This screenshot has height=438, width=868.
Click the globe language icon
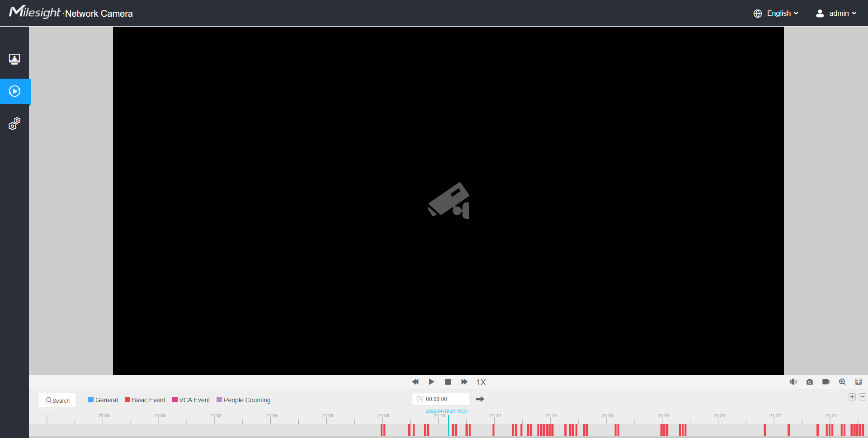(x=758, y=14)
